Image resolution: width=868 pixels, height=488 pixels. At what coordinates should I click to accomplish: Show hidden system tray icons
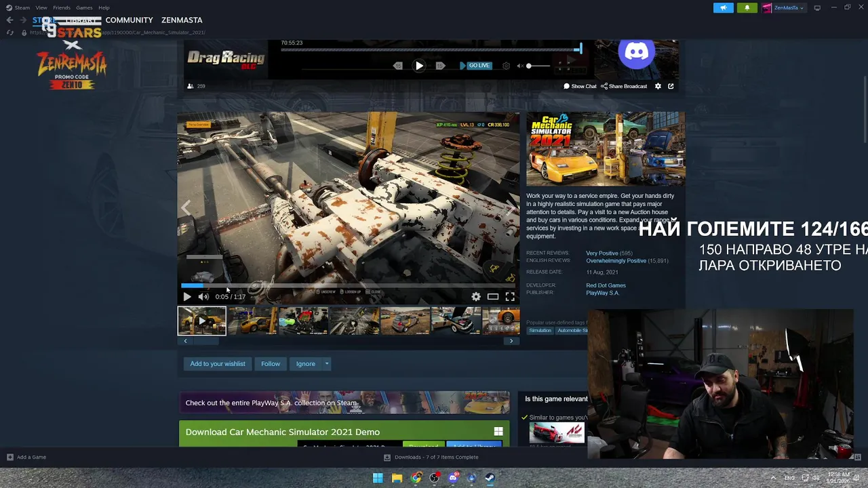[x=773, y=478]
